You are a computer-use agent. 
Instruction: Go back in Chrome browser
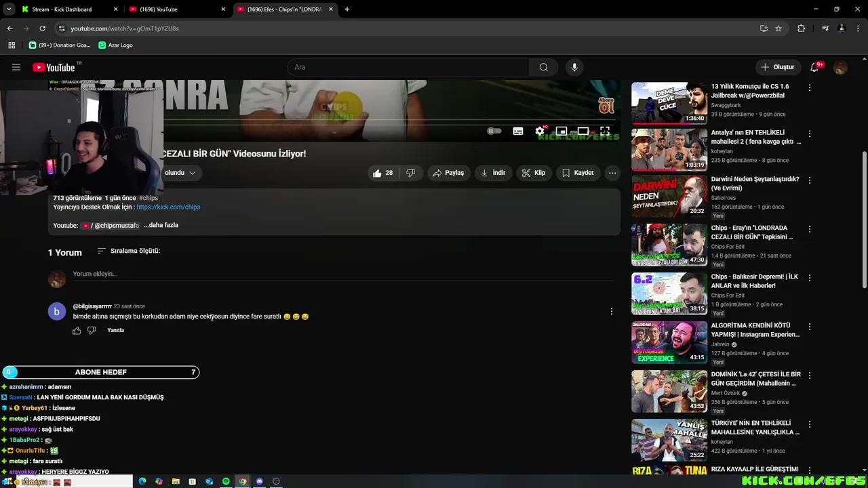click(x=9, y=28)
